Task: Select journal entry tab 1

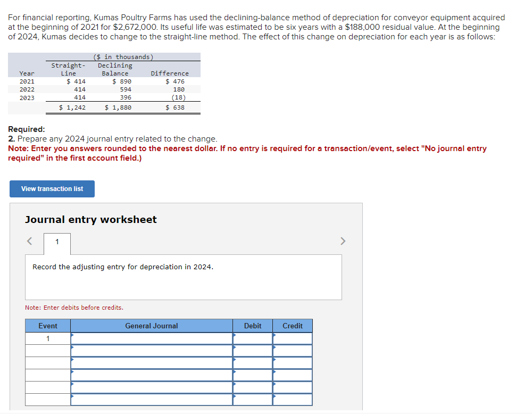Action: point(57,243)
